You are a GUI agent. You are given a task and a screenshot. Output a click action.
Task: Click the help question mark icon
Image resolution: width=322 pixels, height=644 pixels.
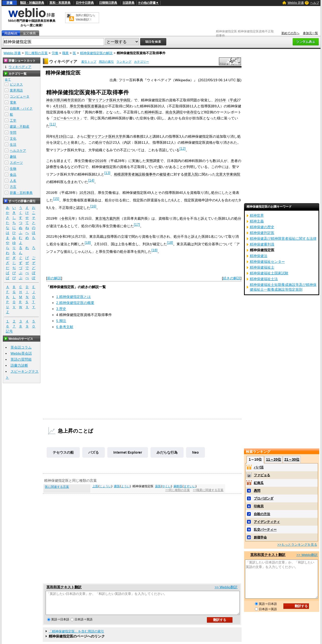tap(307, 3)
